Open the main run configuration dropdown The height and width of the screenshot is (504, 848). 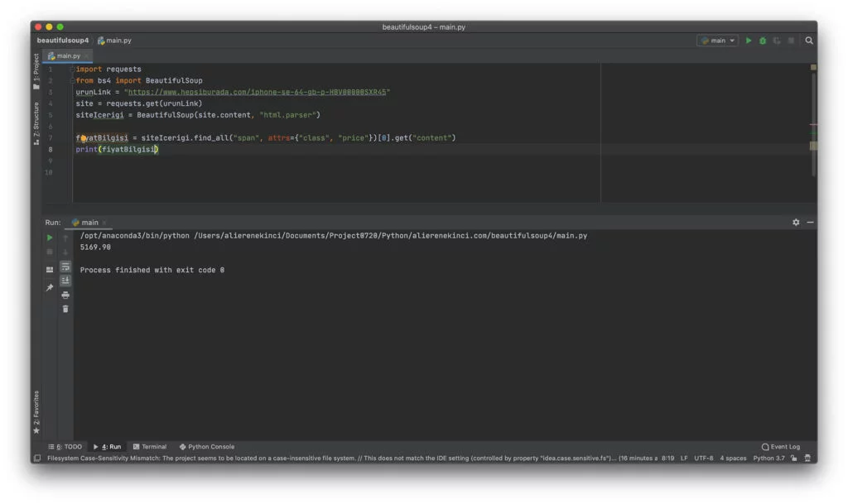coord(717,41)
